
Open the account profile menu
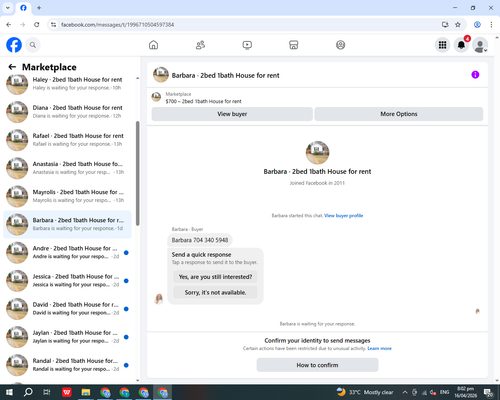point(480,45)
